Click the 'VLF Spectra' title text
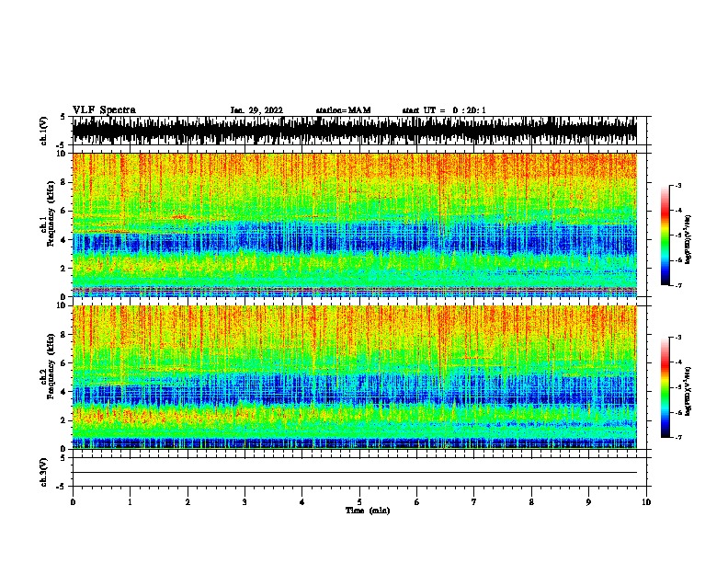728x563 pixels. (x=104, y=109)
